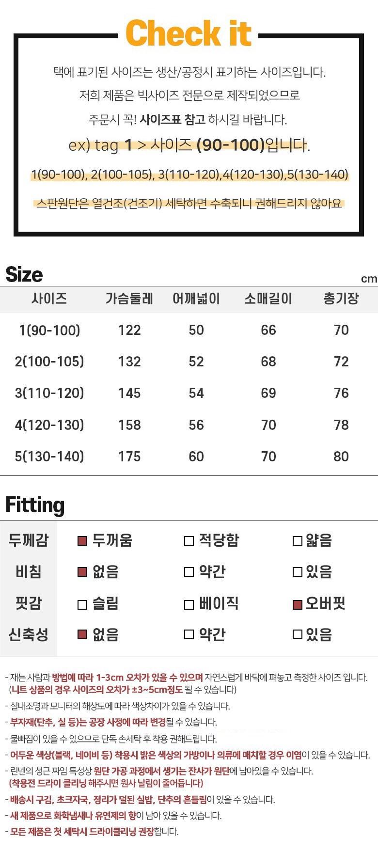378x868 pixels.
Task: Select the 비침 약간 checkbox
Action: (x=189, y=572)
